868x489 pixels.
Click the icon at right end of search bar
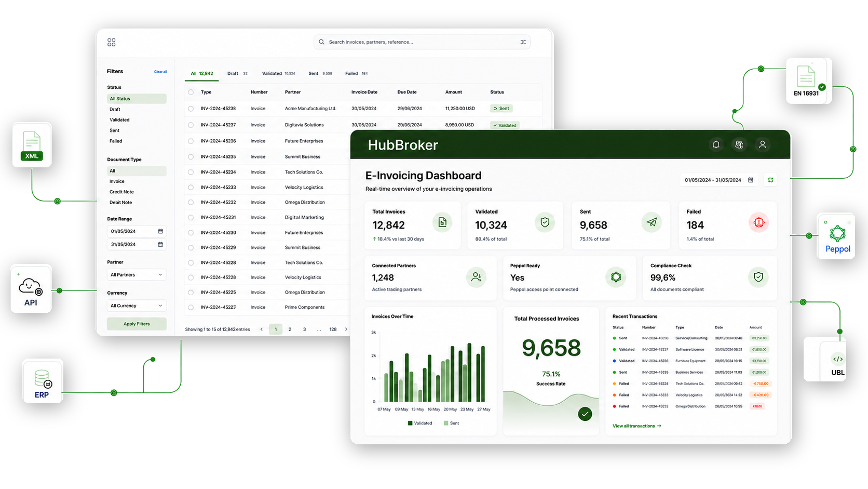523,42
